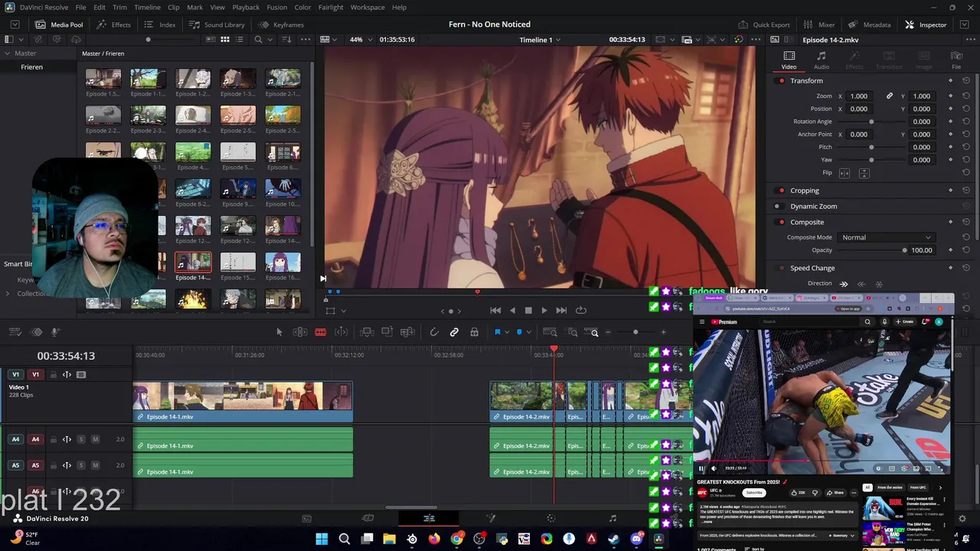Screen dimensions: 980x551
Task: Click the blue Flag icon
Action: click(497, 332)
